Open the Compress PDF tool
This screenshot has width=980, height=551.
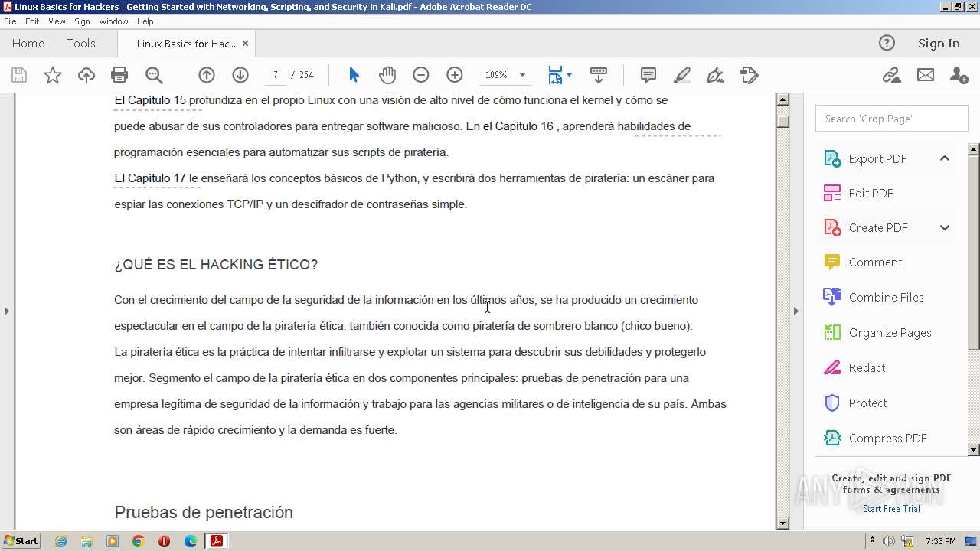pos(887,438)
